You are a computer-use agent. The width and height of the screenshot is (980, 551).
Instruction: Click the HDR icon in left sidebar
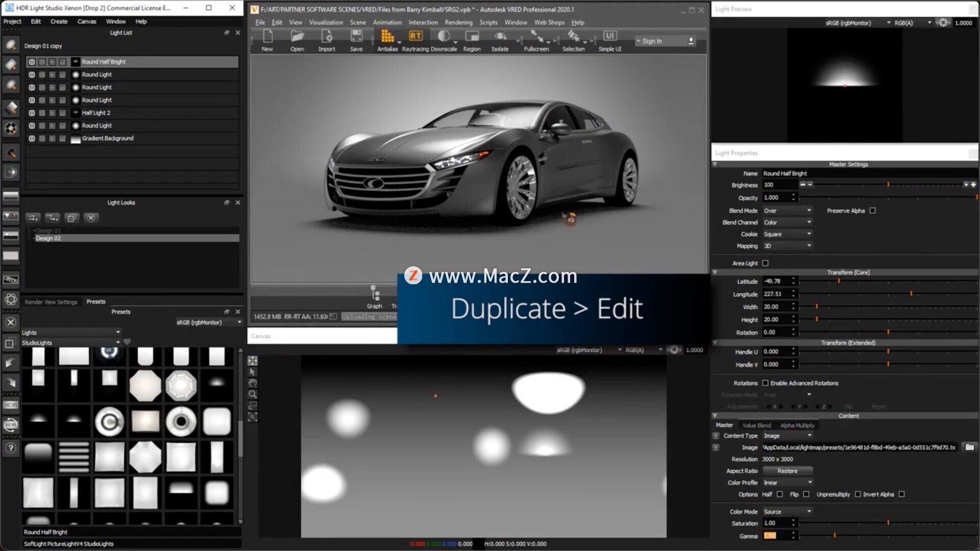click(11, 405)
